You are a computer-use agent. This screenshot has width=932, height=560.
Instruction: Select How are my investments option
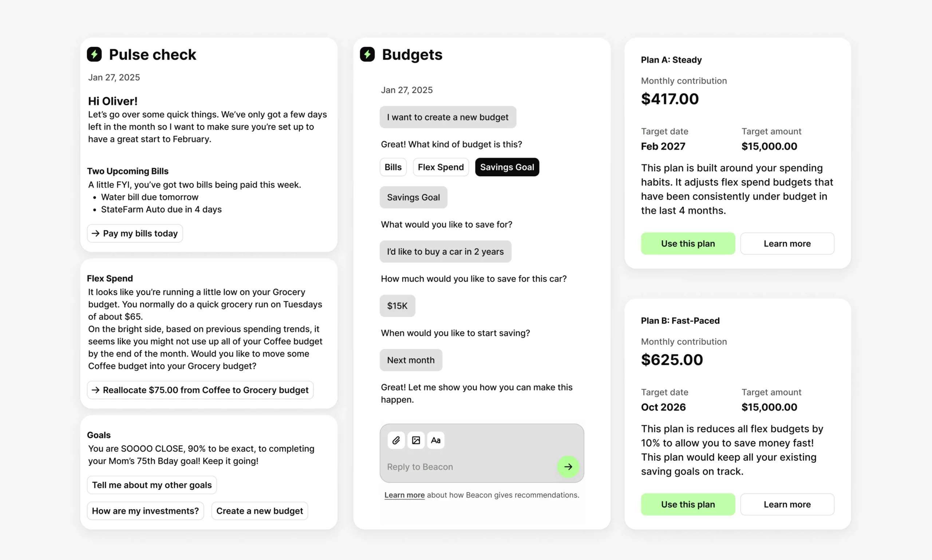tap(145, 510)
